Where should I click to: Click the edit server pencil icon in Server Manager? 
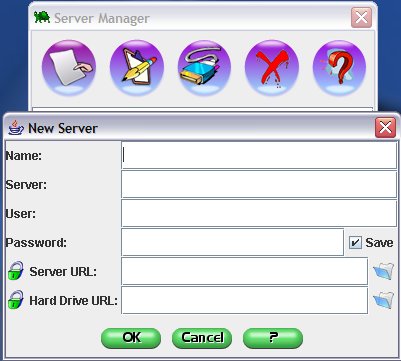click(137, 68)
